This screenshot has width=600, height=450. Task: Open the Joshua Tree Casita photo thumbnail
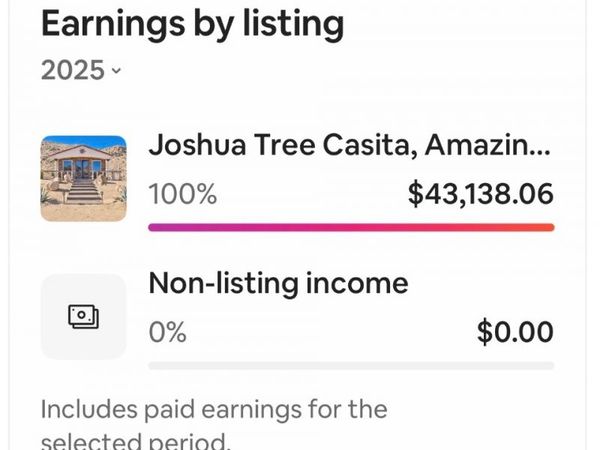click(83, 178)
